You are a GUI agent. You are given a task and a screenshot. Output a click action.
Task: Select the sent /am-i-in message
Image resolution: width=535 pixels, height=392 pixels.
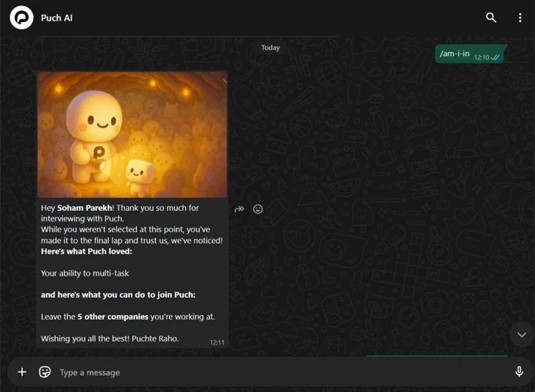[x=470, y=54]
